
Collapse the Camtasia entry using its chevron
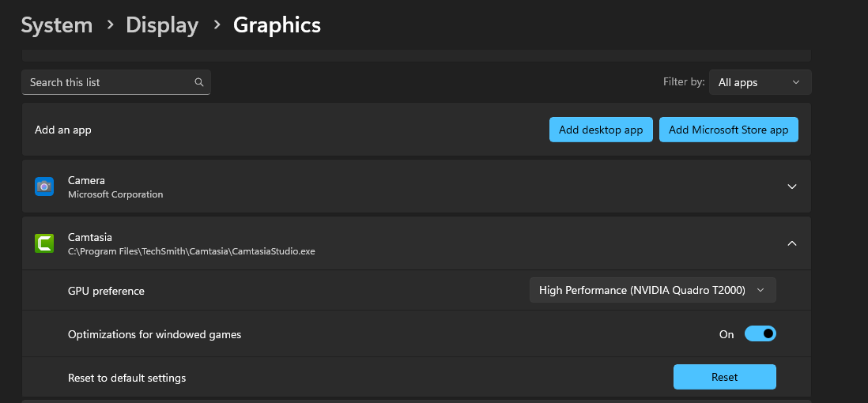(792, 243)
